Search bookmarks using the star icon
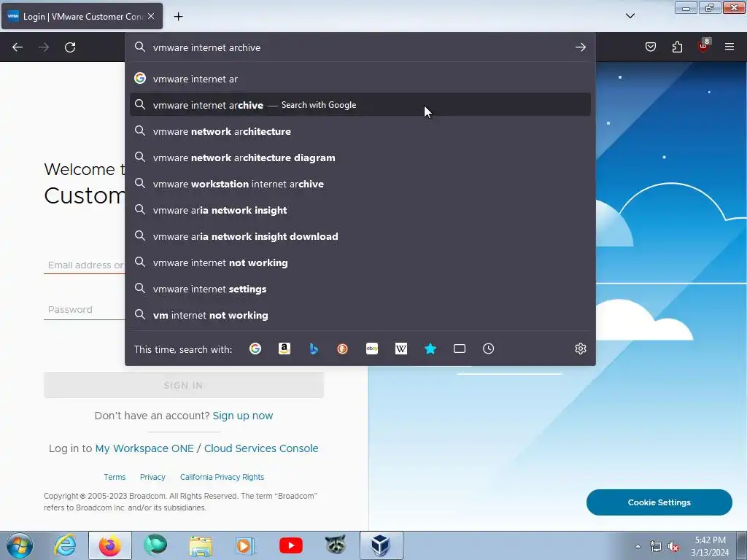 point(430,349)
